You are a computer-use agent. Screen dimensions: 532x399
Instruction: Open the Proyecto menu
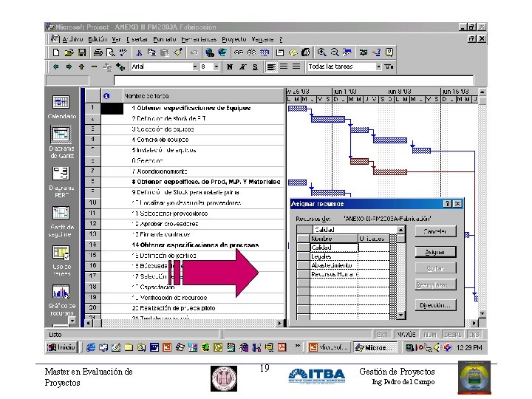point(234,39)
